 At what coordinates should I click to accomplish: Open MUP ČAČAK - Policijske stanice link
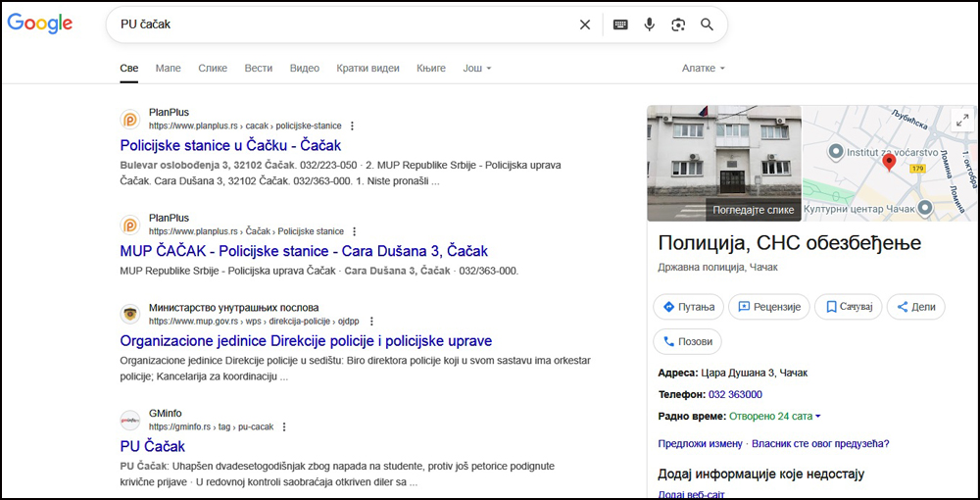304,251
